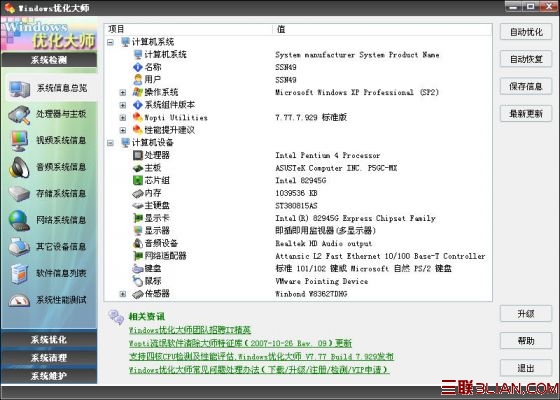Click the 最新更新 button
The width and height of the screenshot is (560, 400).
click(526, 114)
